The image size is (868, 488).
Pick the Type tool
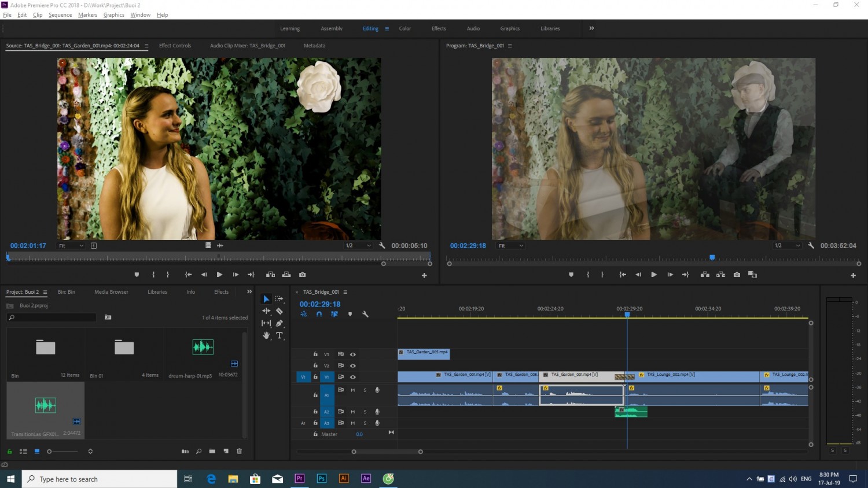click(279, 335)
